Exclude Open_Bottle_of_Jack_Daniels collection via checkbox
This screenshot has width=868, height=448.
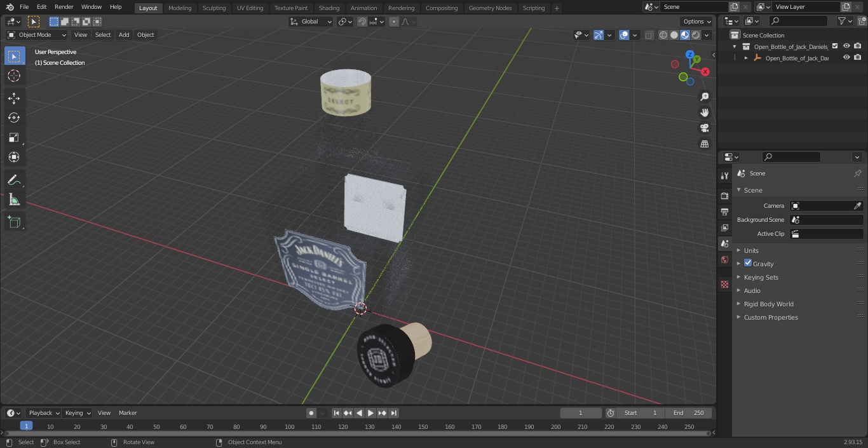coord(835,46)
